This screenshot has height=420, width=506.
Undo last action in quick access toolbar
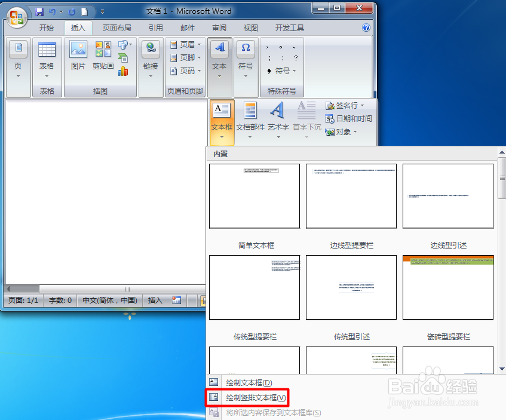53,12
